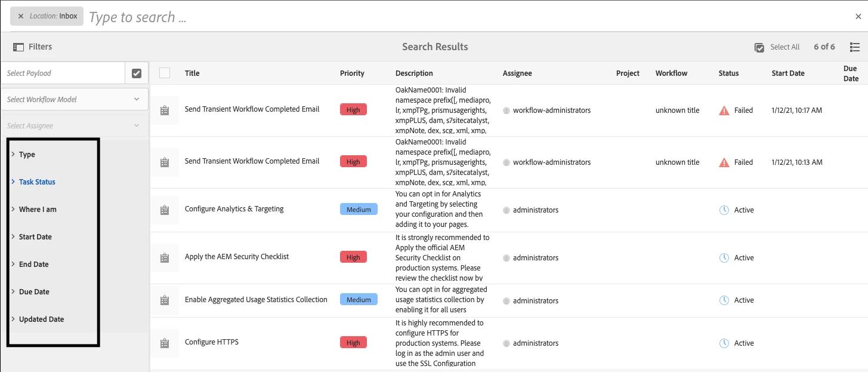Expand the Type filter section
Viewport: 868px width, 372px height.
click(27, 155)
